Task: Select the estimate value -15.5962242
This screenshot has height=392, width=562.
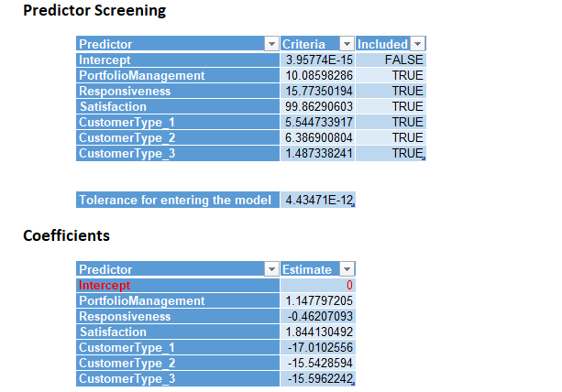Action: [317, 378]
